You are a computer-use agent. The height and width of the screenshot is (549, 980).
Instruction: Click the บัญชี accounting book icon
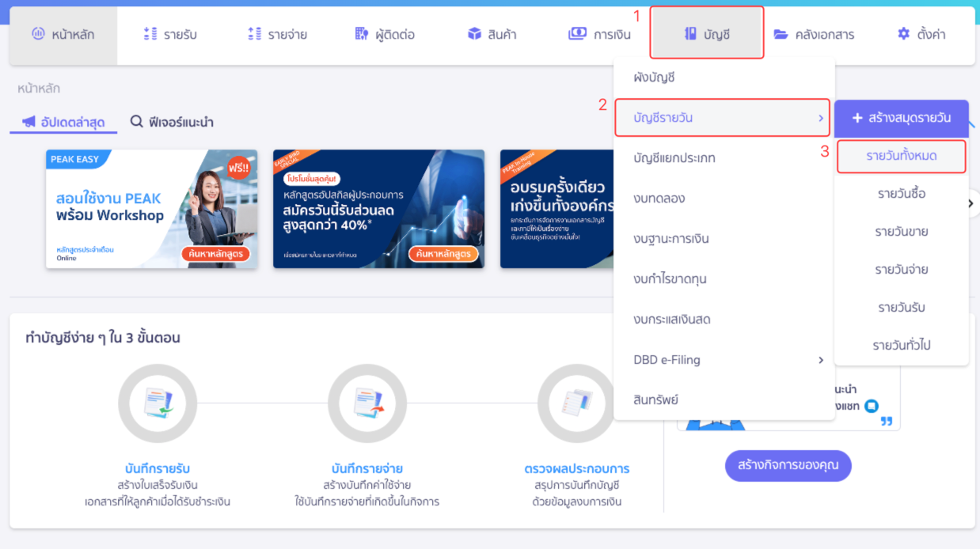tap(690, 34)
